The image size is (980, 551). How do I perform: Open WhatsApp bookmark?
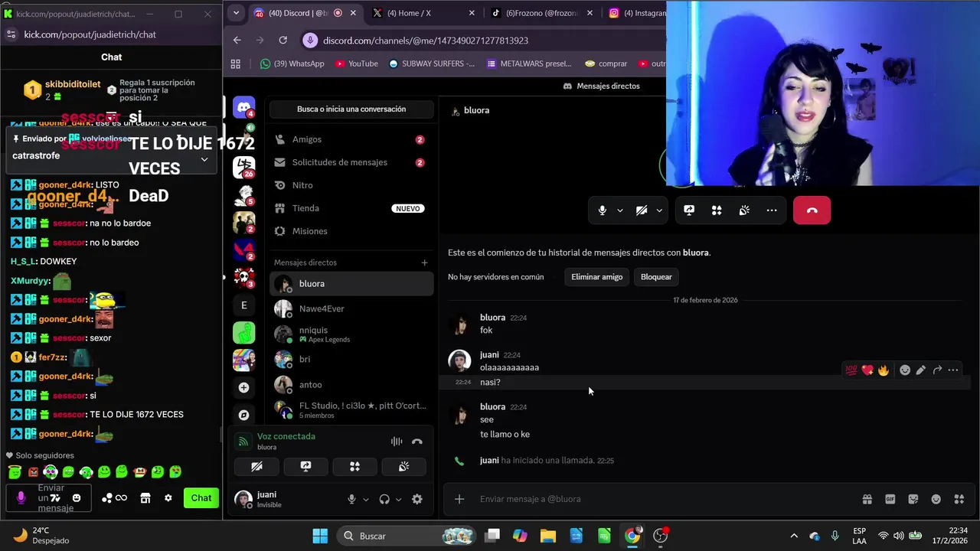292,64
